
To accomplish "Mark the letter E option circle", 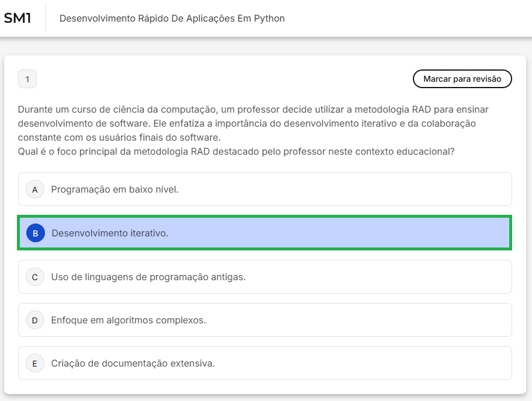I will click(x=35, y=363).
